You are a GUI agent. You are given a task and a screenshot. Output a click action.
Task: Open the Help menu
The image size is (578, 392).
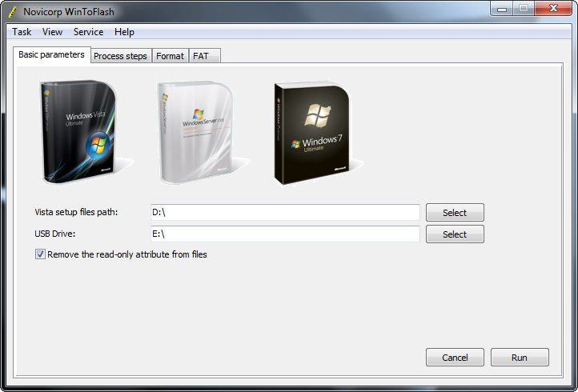pos(124,32)
